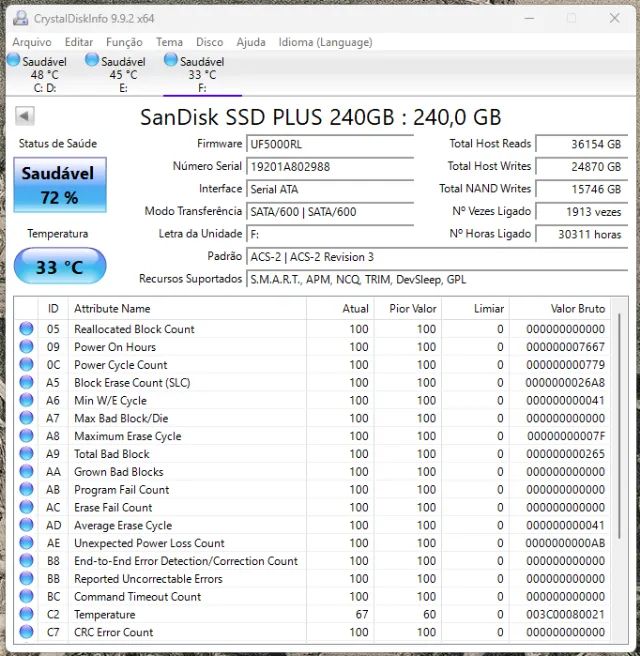Click the 33 °C temperature button
The image size is (640, 656).
pos(60,266)
